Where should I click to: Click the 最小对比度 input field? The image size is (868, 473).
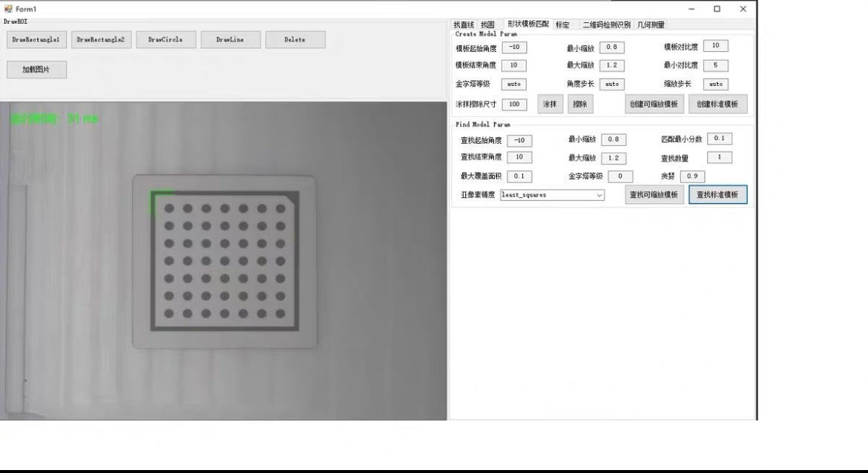[716, 65]
